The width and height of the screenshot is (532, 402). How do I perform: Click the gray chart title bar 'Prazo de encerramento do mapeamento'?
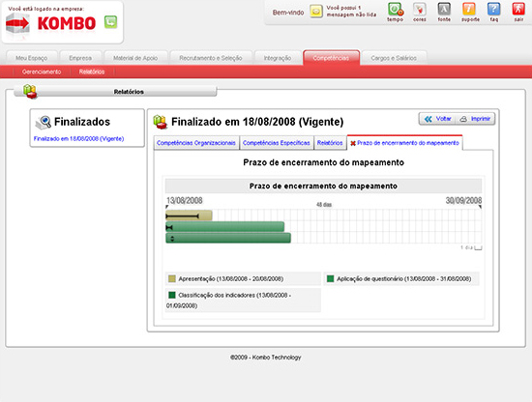coord(323,187)
